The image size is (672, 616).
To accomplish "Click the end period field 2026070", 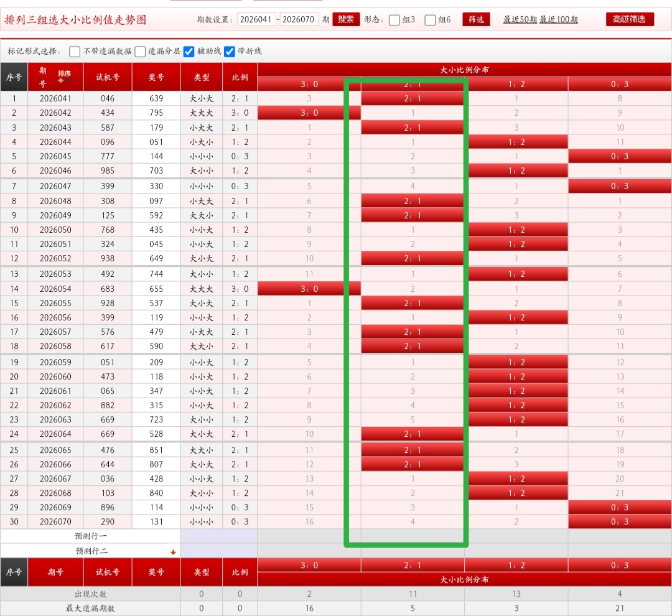I will [299, 19].
